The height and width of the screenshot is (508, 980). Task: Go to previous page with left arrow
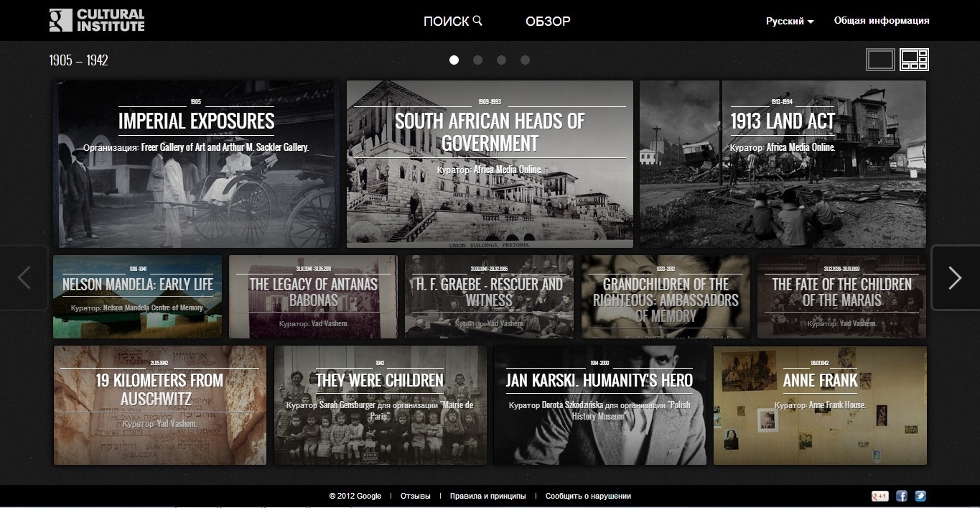(x=24, y=278)
